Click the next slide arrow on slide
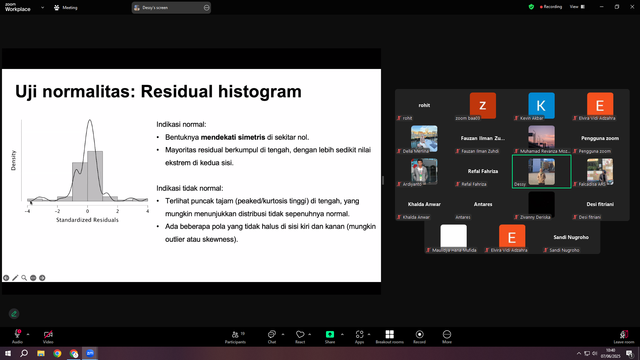The image size is (640, 360). (42, 278)
